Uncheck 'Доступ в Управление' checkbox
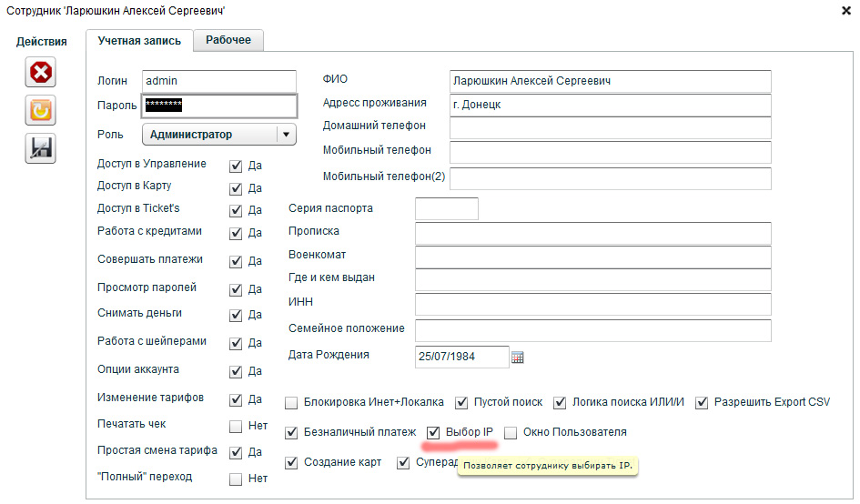The height and width of the screenshot is (504, 860). 236,166
